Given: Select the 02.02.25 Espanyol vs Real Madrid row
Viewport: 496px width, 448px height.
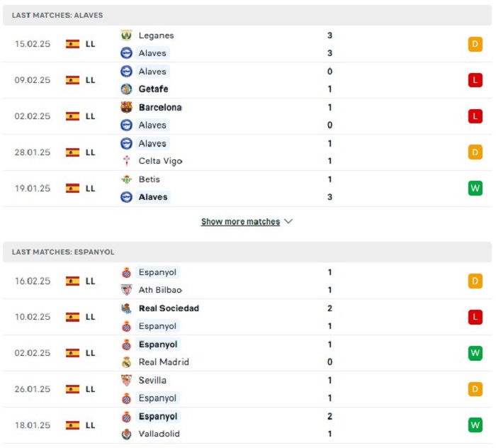Looking at the screenshot, I should (247, 353).
